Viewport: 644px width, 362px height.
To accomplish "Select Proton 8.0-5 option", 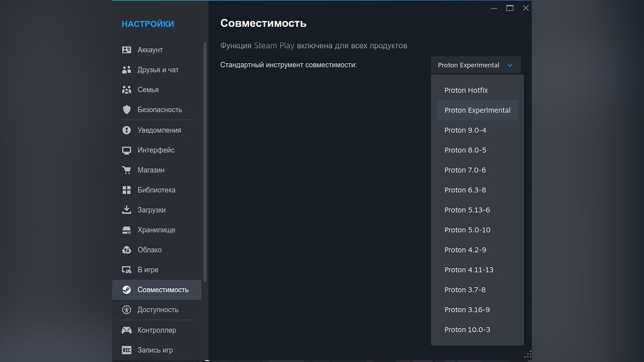I will pos(465,150).
